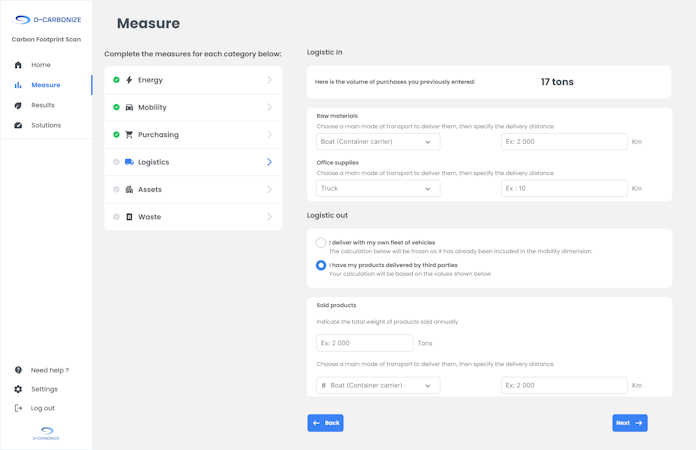Select 'I deliver with my own fleet' option
696x450 pixels.
(321, 242)
